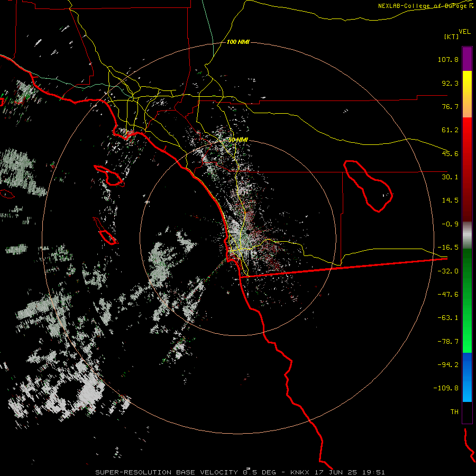This screenshot has width=476, height=476.
Task: Click the yellow-orange segment of the color bar
Action: (467, 94)
